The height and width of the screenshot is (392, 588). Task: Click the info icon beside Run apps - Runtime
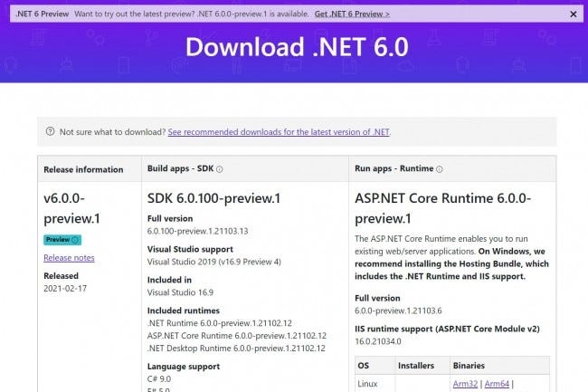(440, 169)
